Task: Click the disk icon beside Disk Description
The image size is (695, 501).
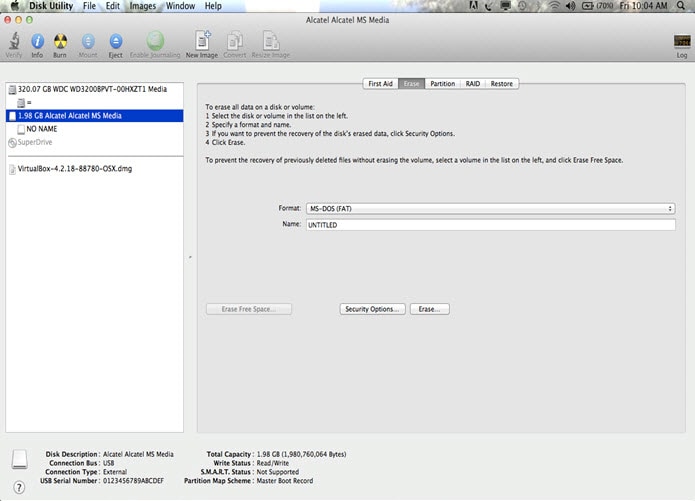Action: click(x=20, y=459)
